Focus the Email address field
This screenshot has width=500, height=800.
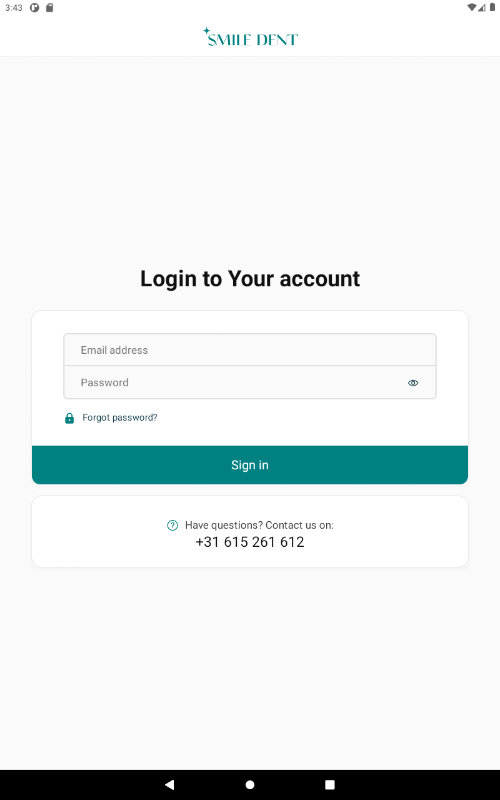pos(250,350)
